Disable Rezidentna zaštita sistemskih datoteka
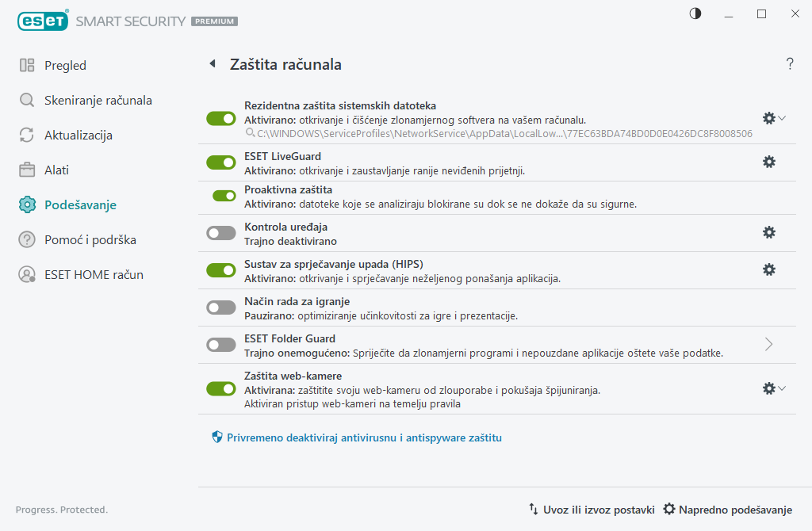This screenshot has height=531, width=812. pos(220,118)
